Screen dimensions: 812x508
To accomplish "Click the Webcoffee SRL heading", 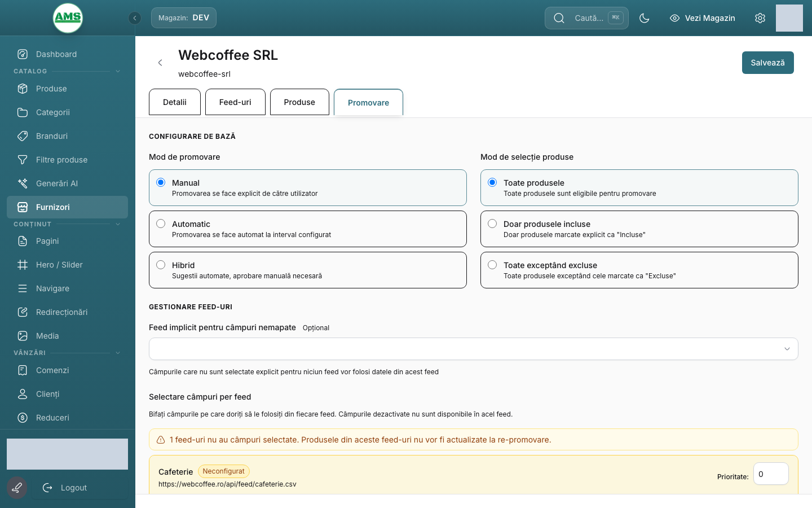I will pyautogui.click(x=228, y=55).
